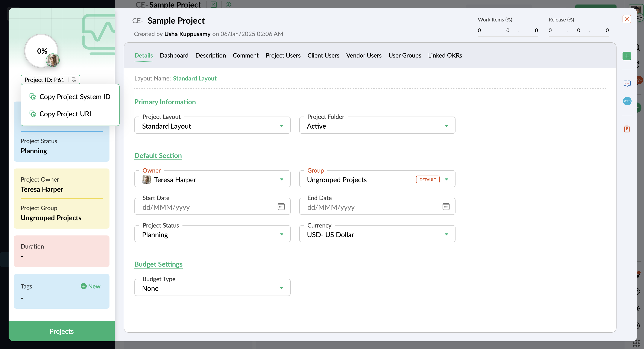Open the Start Date calendar picker
The height and width of the screenshot is (349, 644).
coord(281,207)
